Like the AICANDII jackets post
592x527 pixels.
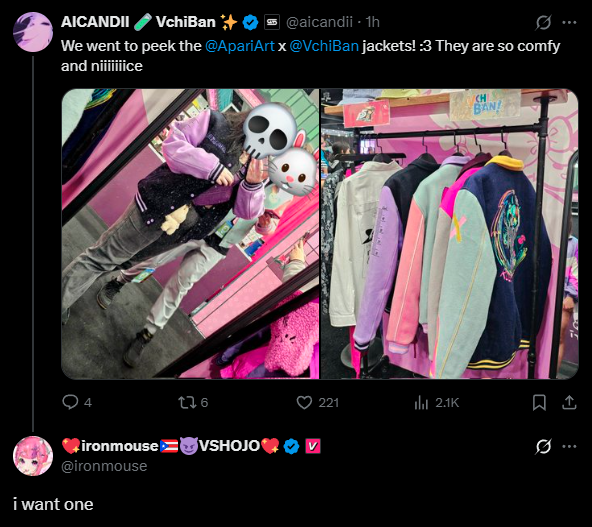pyautogui.click(x=318, y=402)
